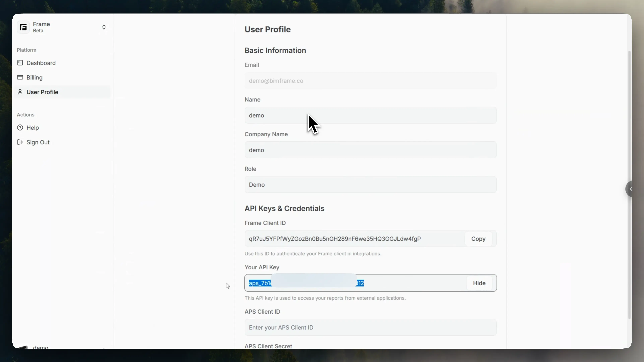Click the Sign Out arrow icon
644x362 pixels.
coord(20,142)
